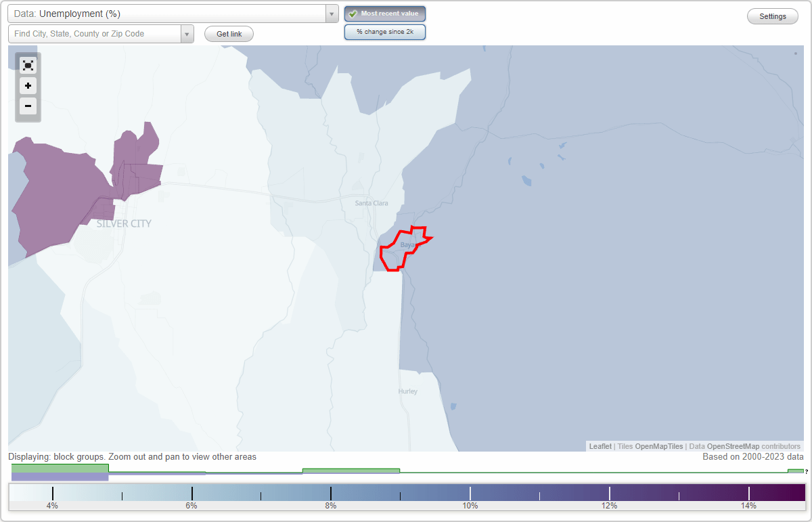Zoom out using the minus map control

(x=28, y=106)
